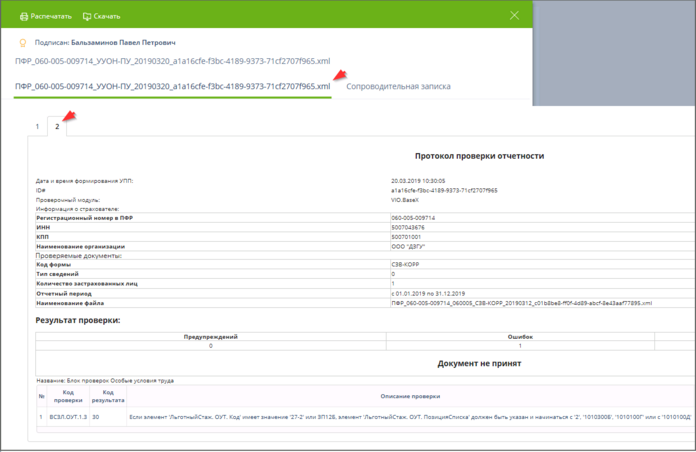Click the Распечатать button label

[x=52, y=17]
